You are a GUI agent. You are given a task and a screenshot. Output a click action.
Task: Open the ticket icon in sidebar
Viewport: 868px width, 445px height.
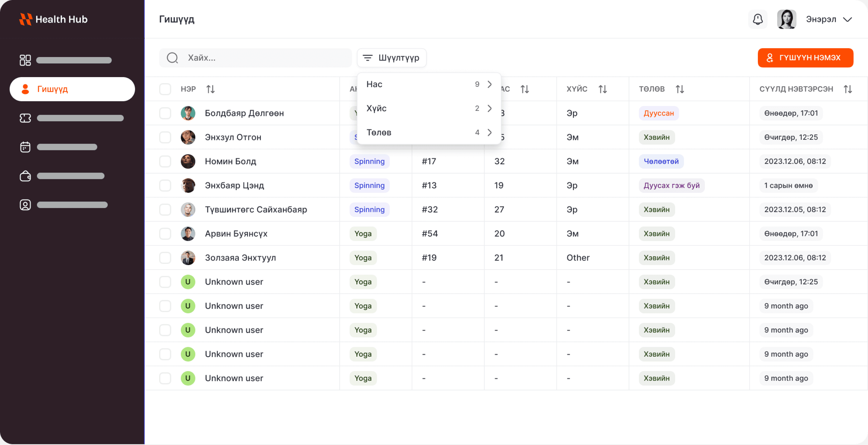click(x=25, y=118)
